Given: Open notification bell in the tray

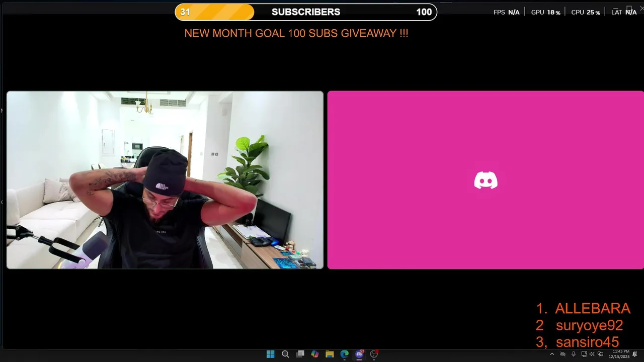Looking at the screenshot, I should tap(635, 354).
